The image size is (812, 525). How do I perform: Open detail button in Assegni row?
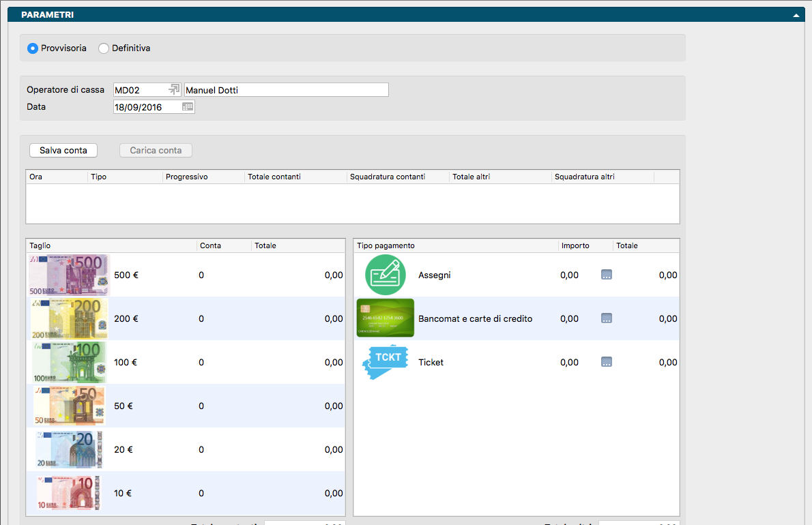[x=606, y=275]
